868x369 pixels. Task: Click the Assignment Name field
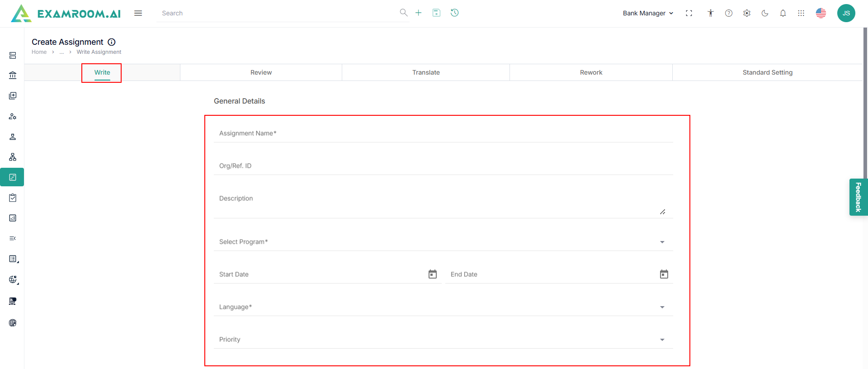(x=443, y=133)
